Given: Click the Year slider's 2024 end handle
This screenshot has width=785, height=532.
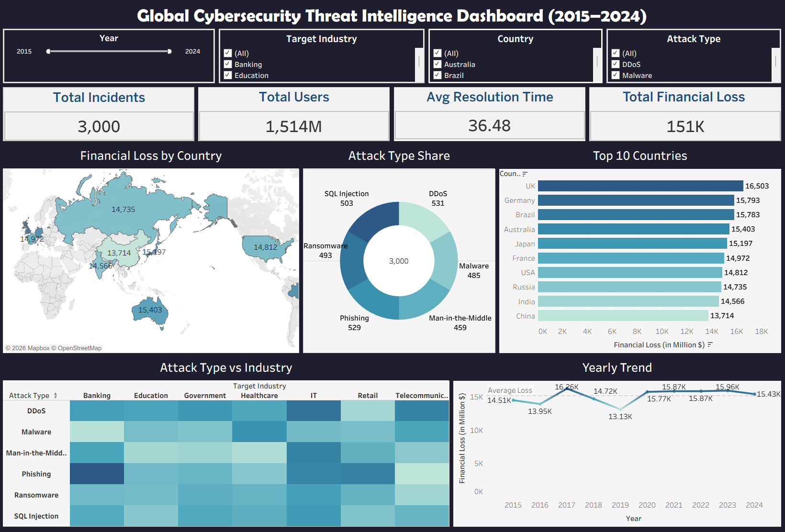Looking at the screenshot, I should (169, 51).
